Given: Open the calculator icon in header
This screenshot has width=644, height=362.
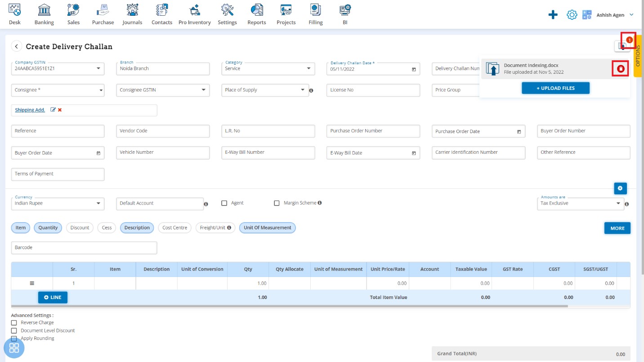Looking at the screenshot, I should click(587, 15).
